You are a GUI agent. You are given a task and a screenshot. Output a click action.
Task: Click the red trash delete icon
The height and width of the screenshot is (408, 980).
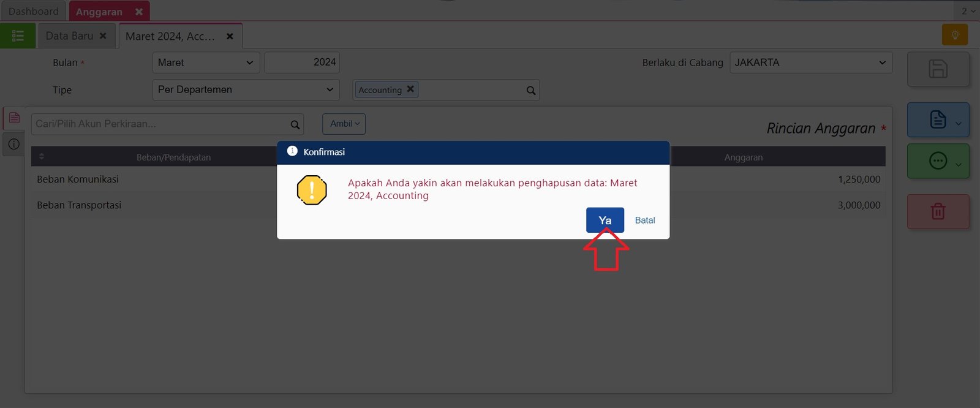[x=938, y=212]
